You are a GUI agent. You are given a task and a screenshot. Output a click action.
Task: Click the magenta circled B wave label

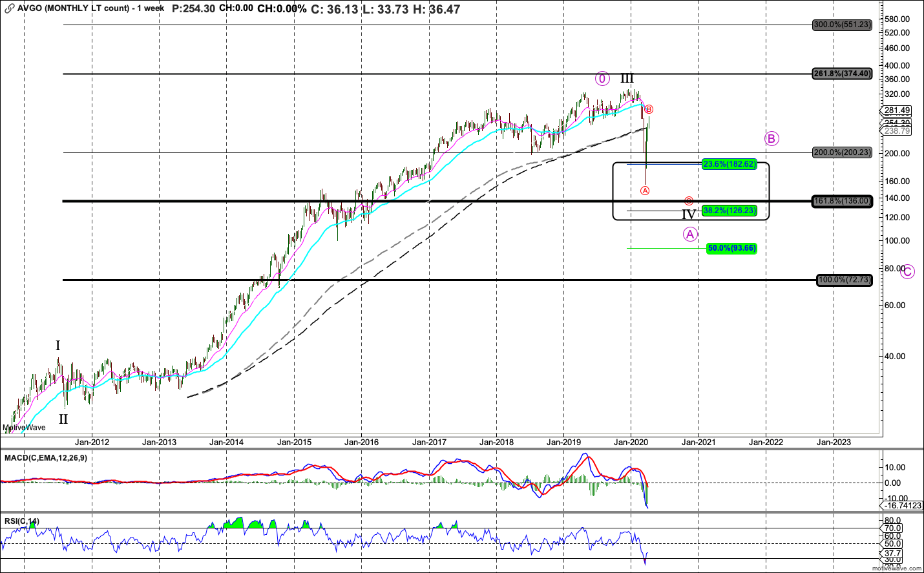[x=772, y=138]
